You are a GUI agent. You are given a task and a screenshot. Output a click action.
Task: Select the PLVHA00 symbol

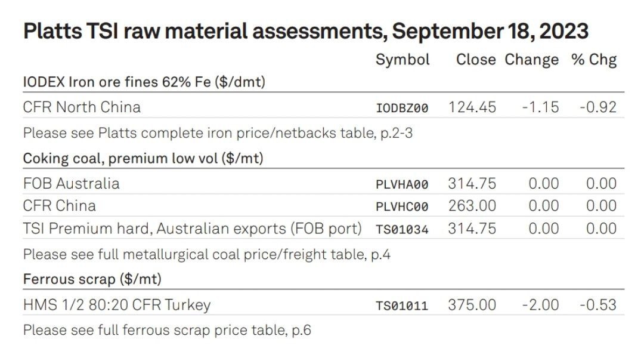(402, 184)
